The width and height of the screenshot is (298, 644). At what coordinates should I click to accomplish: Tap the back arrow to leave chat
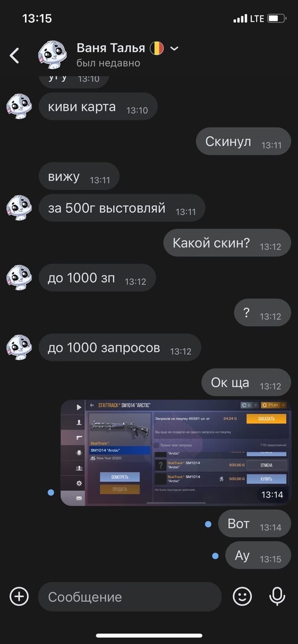coord(14,55)
